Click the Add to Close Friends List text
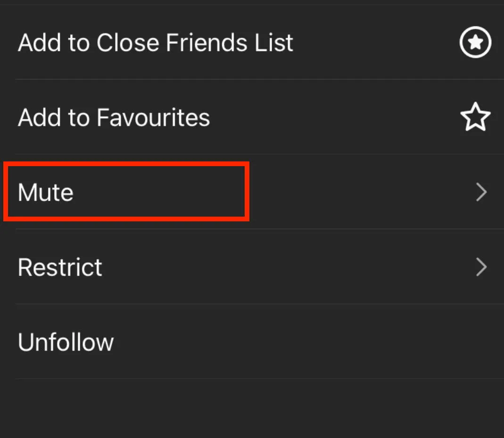504x438 pixels. [156, 42]
